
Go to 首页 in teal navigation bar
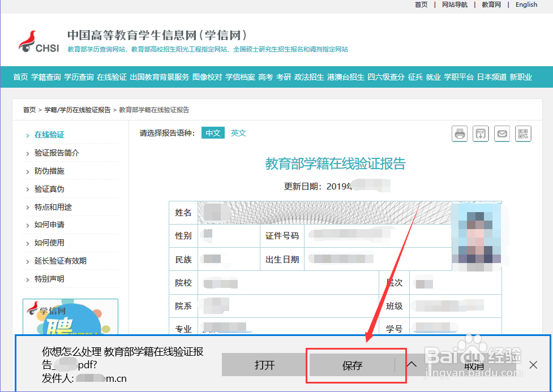[20, 77]
